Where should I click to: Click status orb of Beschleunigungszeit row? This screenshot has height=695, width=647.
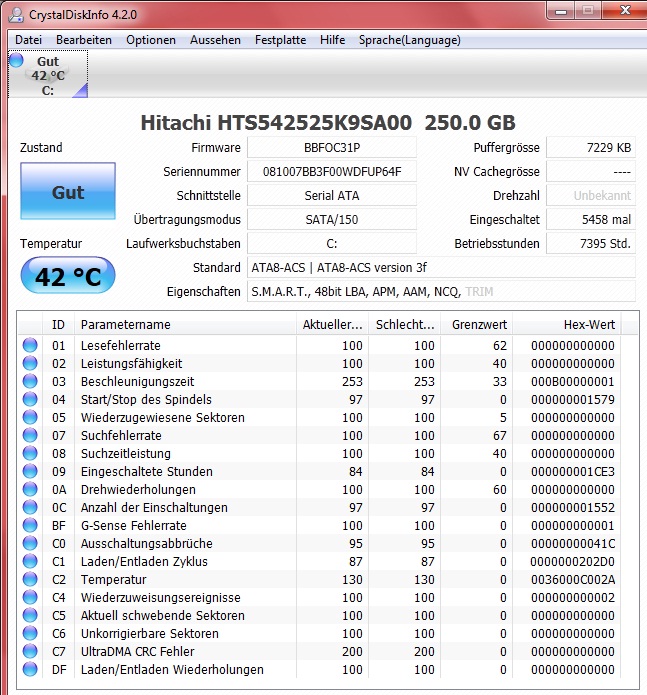pyautogui.click(x=30, y=381)
